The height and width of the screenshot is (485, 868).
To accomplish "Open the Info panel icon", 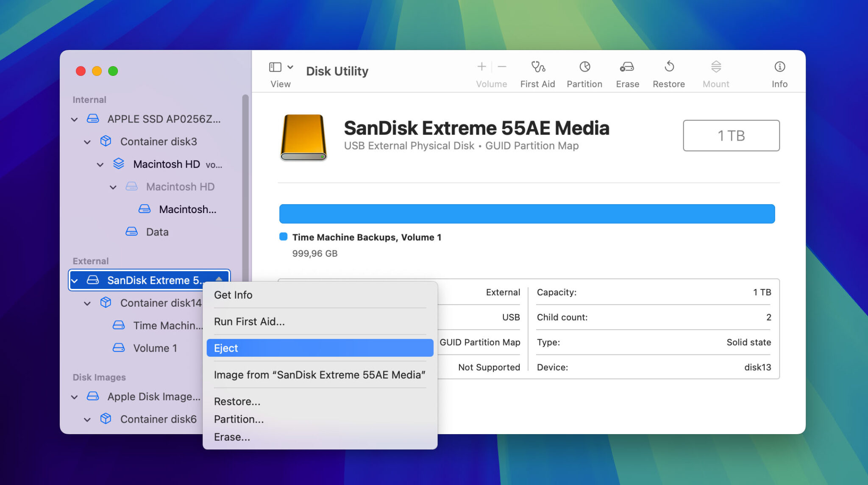I will (x=779, y=67).
